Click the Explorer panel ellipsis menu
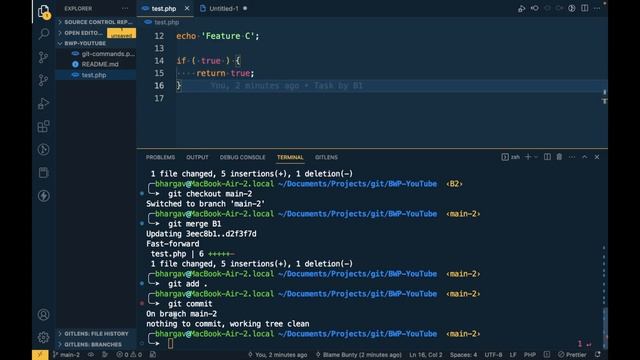The image size is (640, 360). 125,8
